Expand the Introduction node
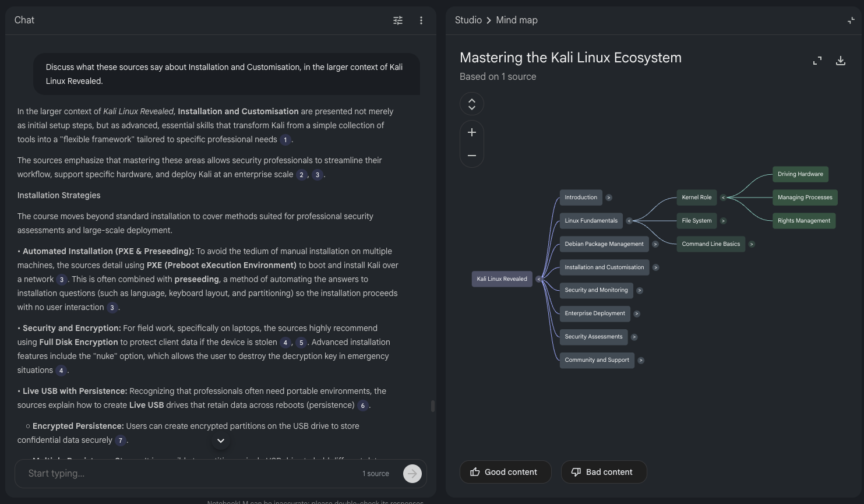This screenshot has height=504, width=864. click(x=609, y=198)
